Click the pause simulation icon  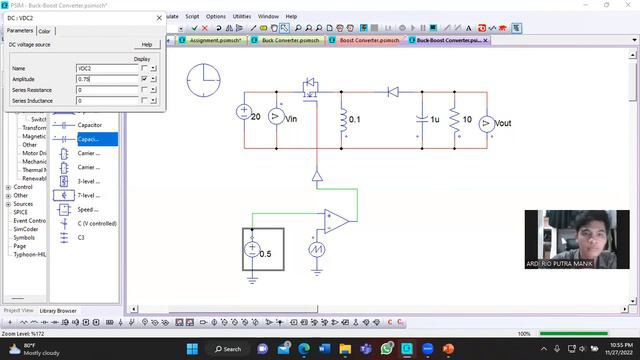pyautogui.click(x=423, y=28)
